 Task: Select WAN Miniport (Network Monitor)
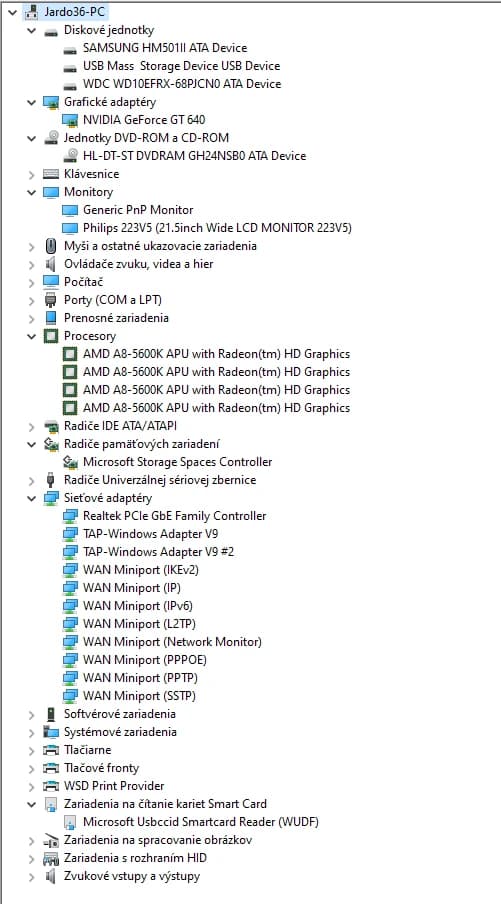(172, 642)
